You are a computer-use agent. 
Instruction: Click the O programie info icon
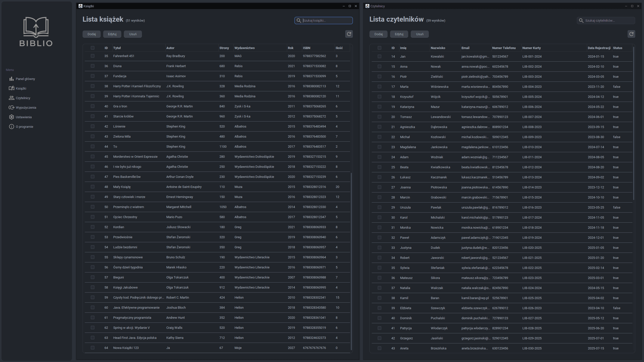12,127
